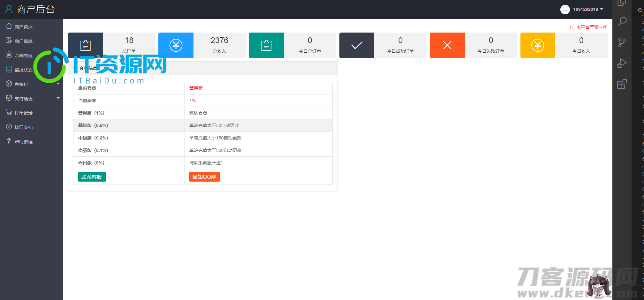Expand the 支付通道 submenu arrow

58,98
